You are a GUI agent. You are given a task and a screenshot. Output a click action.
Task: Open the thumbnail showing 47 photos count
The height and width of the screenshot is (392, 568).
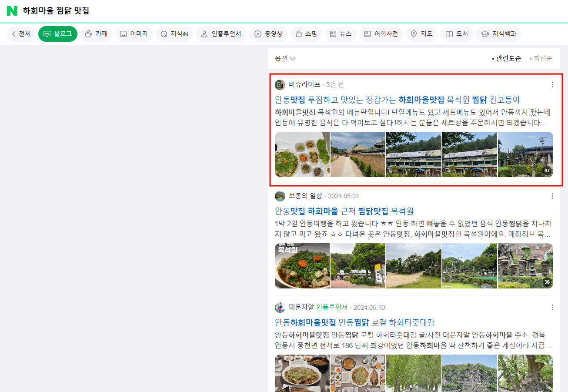pos(525,154)
